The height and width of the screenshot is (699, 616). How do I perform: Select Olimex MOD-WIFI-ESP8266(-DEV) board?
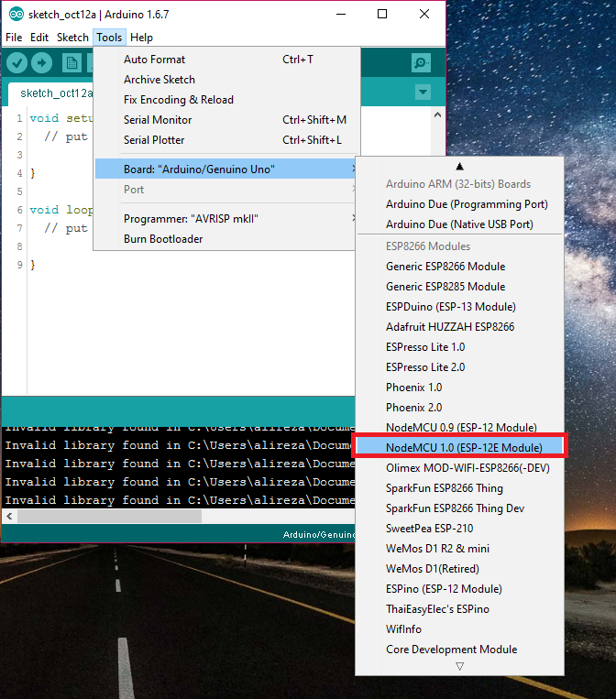point(459,467)
